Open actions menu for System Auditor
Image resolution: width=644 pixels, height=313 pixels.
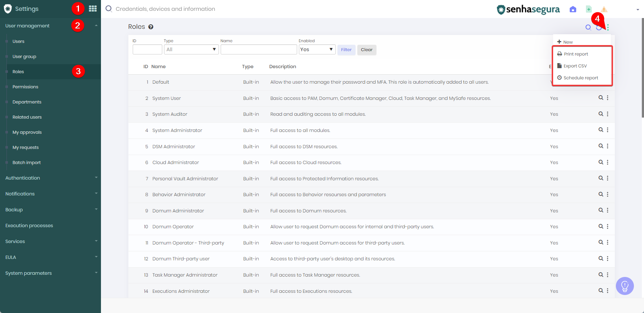(608, 114)
